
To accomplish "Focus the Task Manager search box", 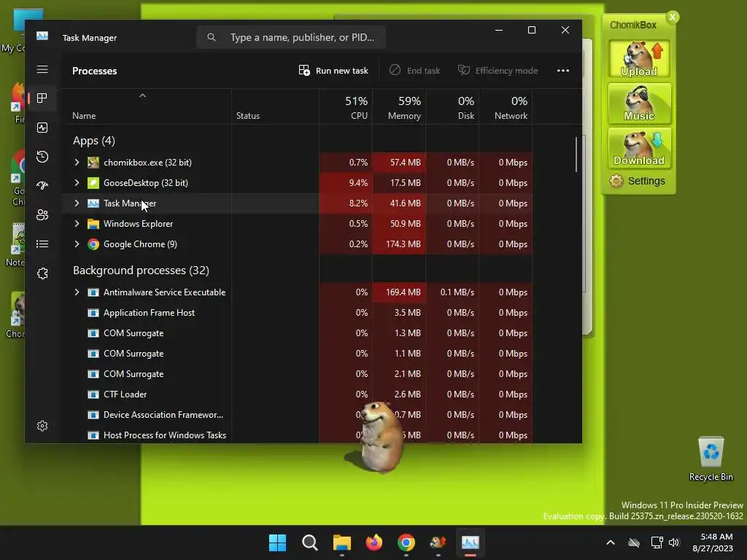I will (x=291, y=37).
